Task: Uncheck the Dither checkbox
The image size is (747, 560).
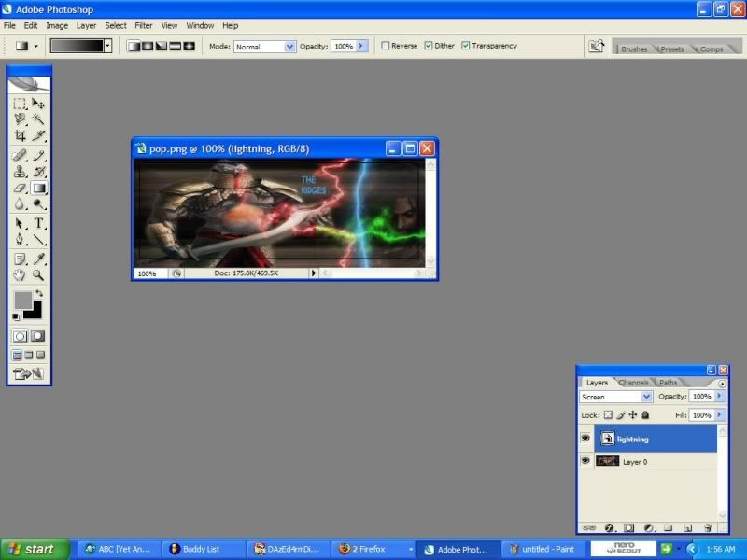Action: (429, 46)
